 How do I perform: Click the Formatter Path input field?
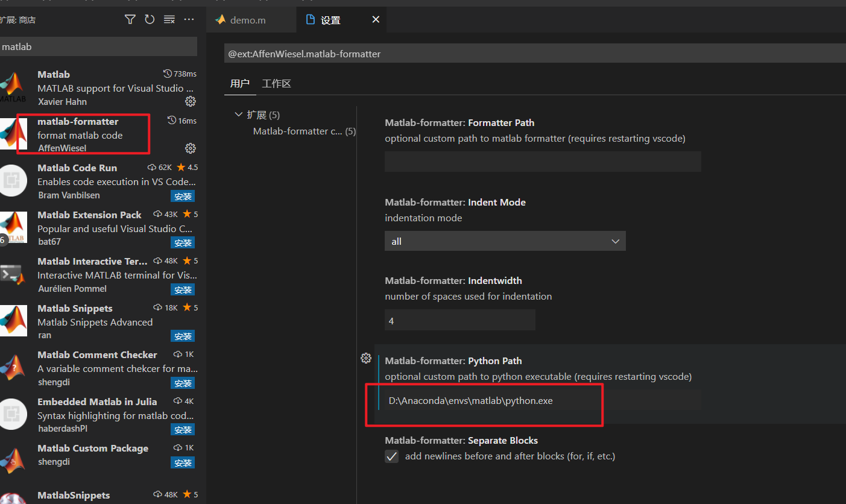(x=543, y=162)
